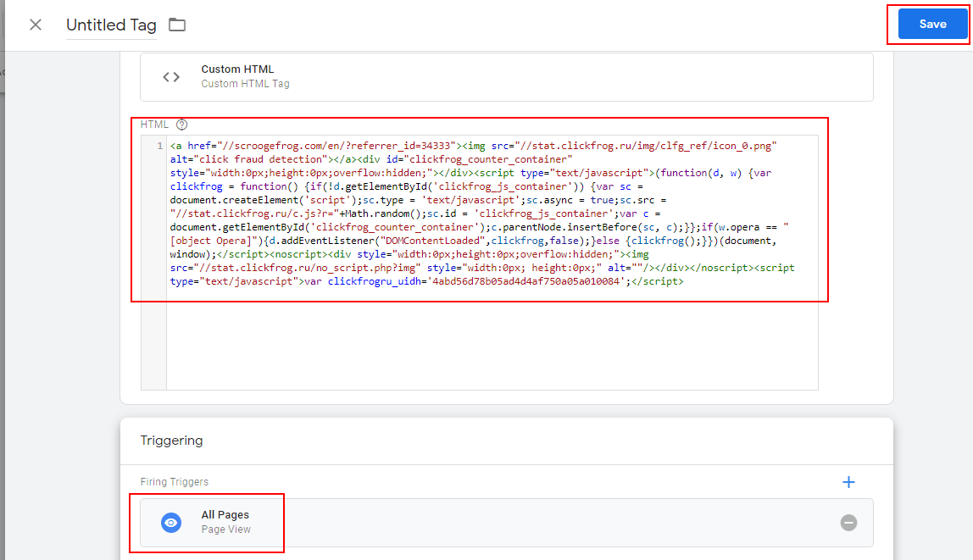The image size is (973, 560).
Task: Remove the All Pages trigger via minus icon
Action: point(848,523)
